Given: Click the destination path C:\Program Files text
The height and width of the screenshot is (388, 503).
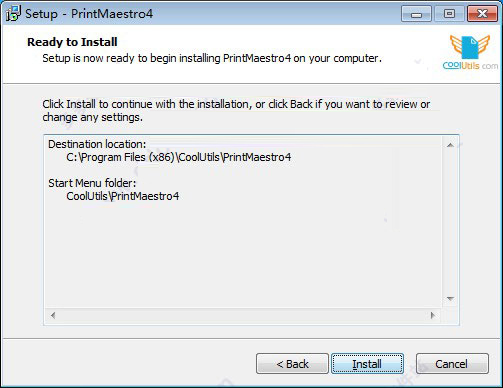Looking at the screenshot, I should point(179,157).
